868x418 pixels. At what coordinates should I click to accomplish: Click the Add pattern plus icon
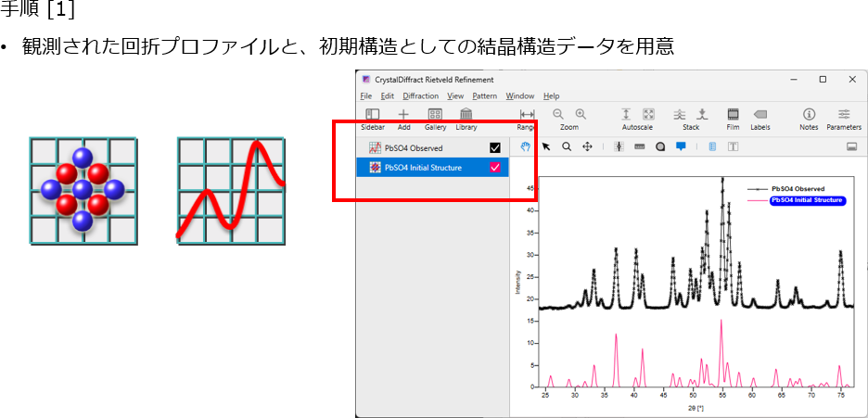tap(403, 114)
